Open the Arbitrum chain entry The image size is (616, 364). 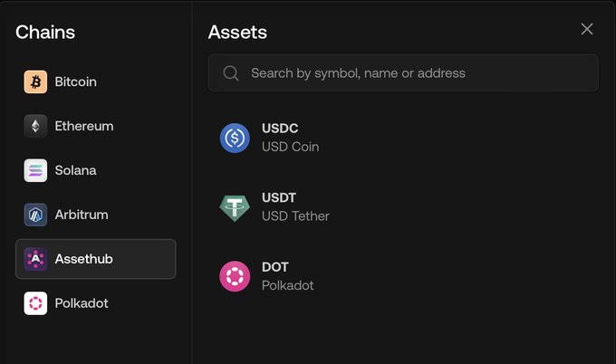82,215
